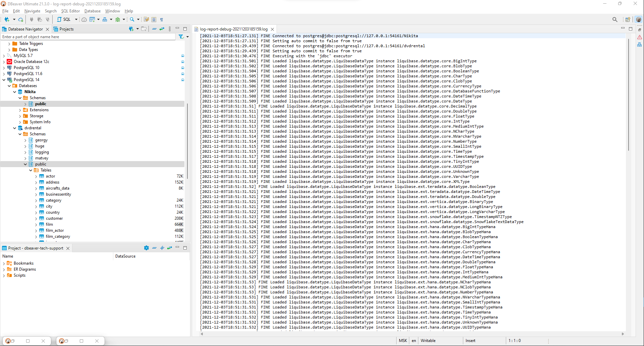Open the perspective switcher grid icon
Image resolution: width=644 pixels, height=346 pixels.
click(x=628, y=19)
